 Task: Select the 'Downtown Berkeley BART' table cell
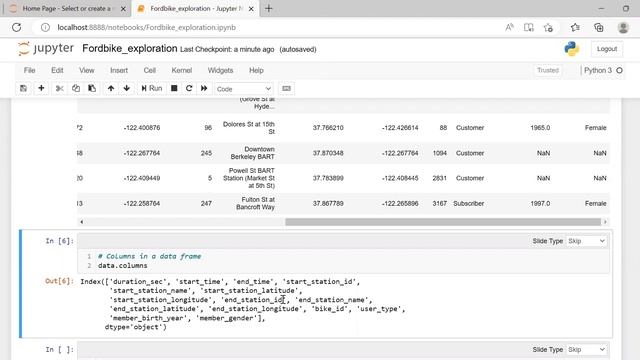pos(252,153)
